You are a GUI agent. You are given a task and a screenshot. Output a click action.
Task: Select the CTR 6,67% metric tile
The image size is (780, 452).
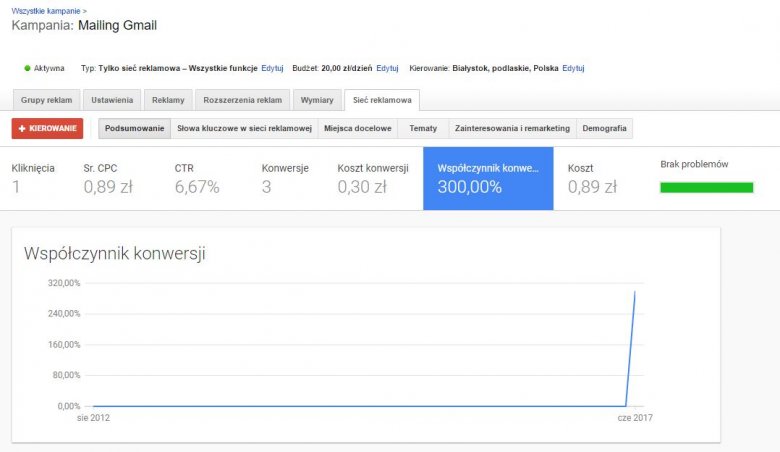pyautogui.click(x=197, y=178)
